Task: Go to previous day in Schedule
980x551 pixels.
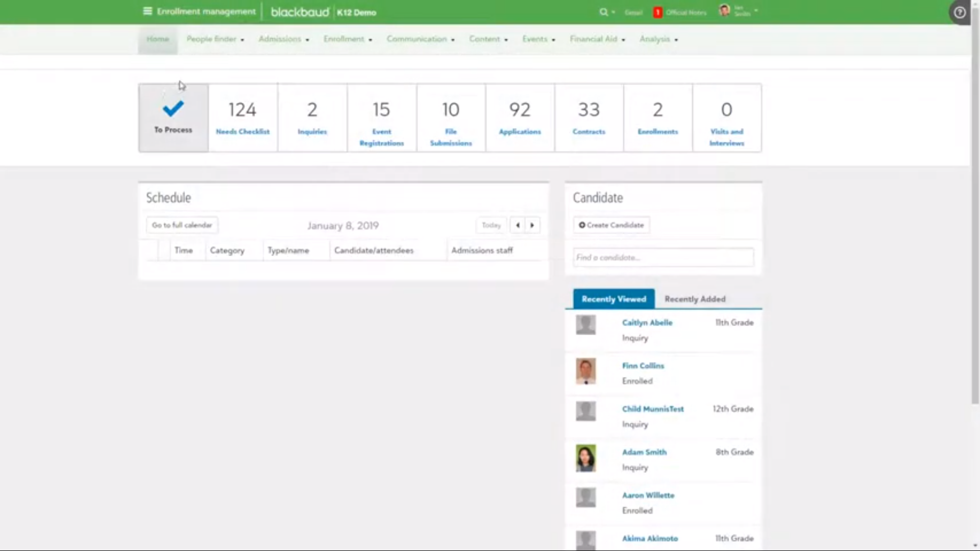Action: [518, 225]
